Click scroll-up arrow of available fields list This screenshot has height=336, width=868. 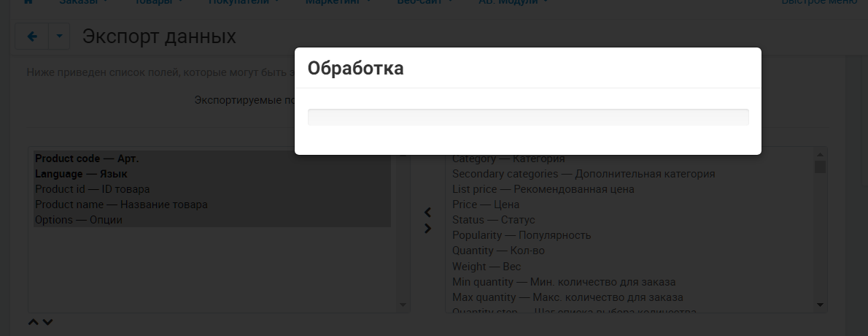pos(820,155)
